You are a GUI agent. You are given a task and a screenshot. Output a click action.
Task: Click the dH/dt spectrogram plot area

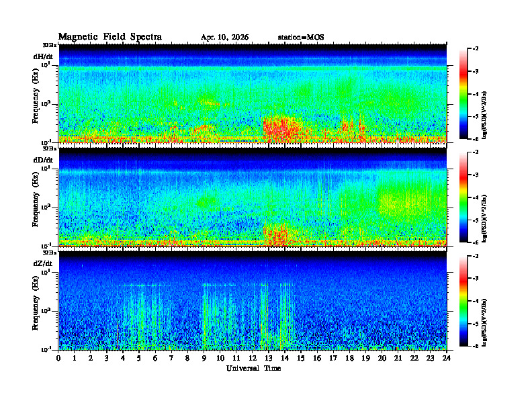(253, 93)
